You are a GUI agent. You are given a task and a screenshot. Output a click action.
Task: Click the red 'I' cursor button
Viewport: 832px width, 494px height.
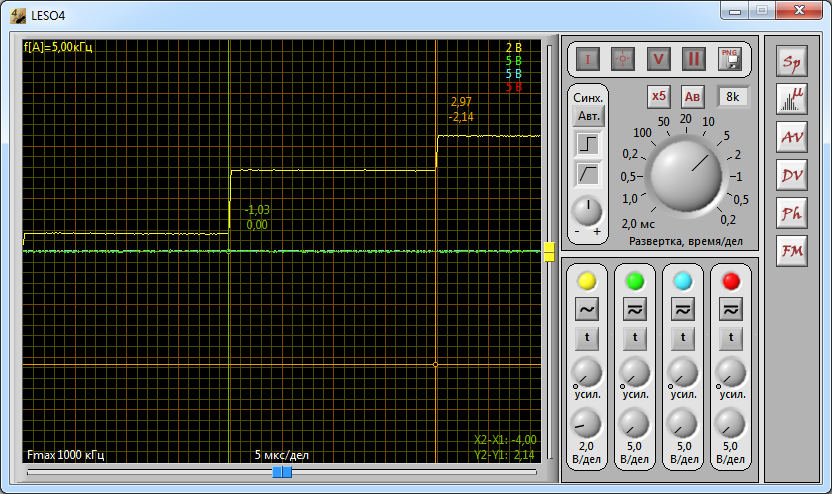coord(587,59)
